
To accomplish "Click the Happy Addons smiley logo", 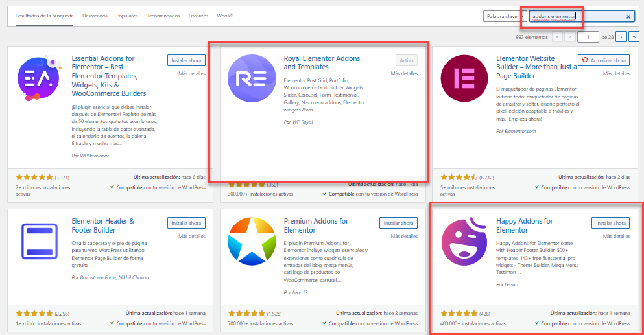I will [464, 241].
